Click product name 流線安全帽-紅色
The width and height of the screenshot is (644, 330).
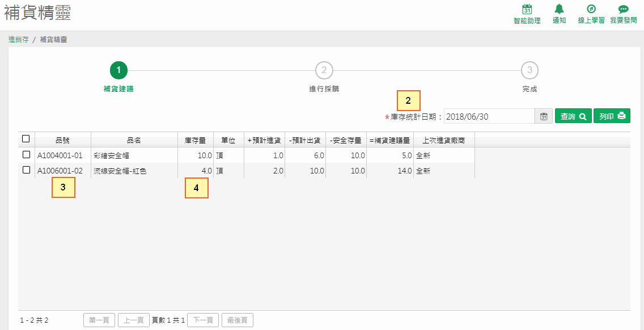120,171
